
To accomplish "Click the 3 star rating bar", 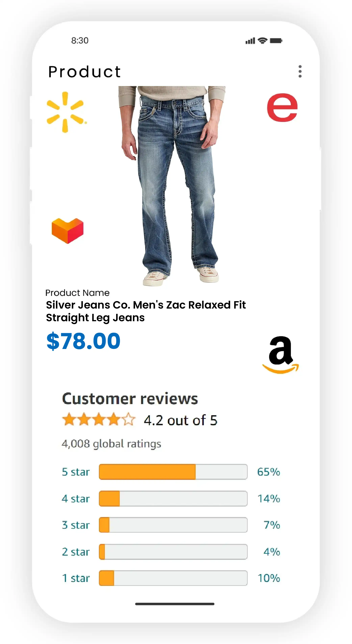I will point(173,525).
